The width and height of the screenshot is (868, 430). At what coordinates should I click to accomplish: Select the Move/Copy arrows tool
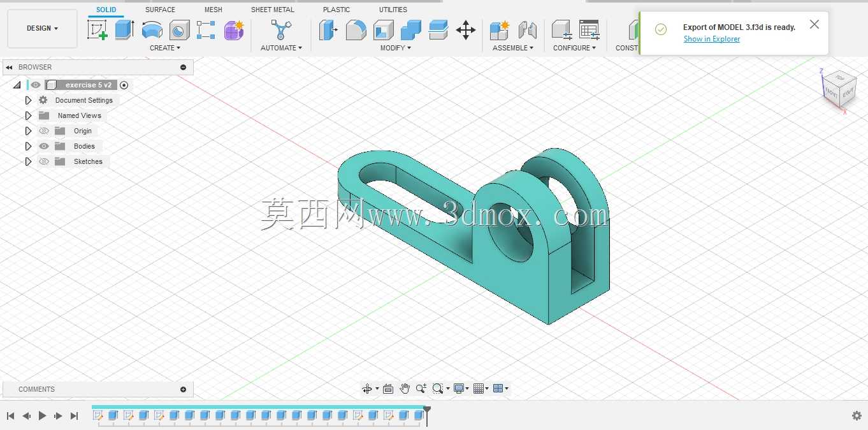[466, 30]
